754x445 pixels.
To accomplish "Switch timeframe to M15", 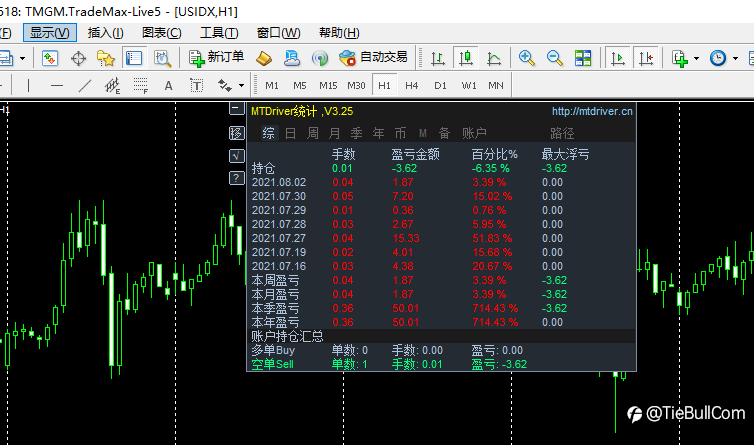I will (x=328, y=86).
